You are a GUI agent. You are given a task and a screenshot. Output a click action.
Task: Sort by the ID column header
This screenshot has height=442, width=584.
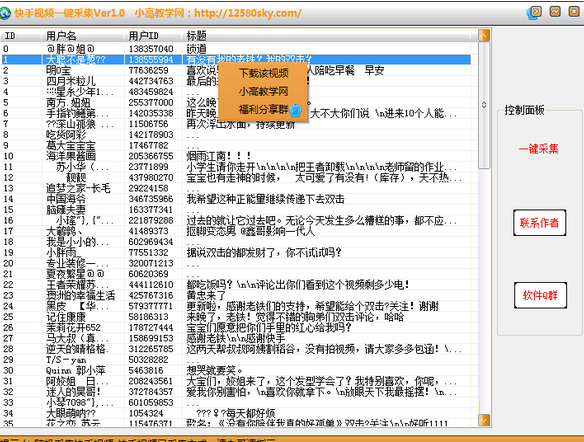21,36
